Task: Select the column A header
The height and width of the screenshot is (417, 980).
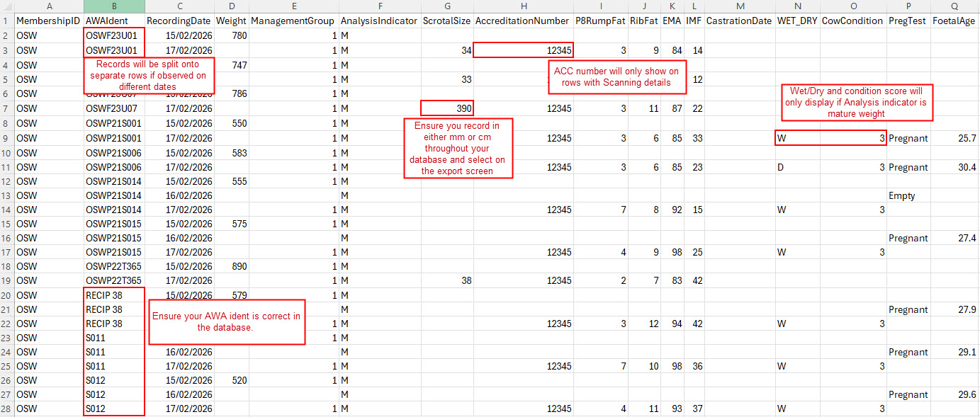Action: click(48, 6)
